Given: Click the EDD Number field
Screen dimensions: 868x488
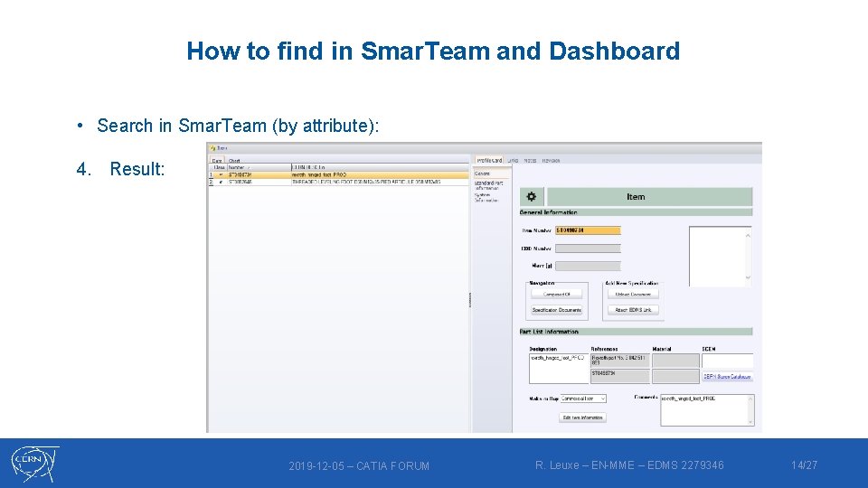Looking at the screenshot, I should pos(588,249).
